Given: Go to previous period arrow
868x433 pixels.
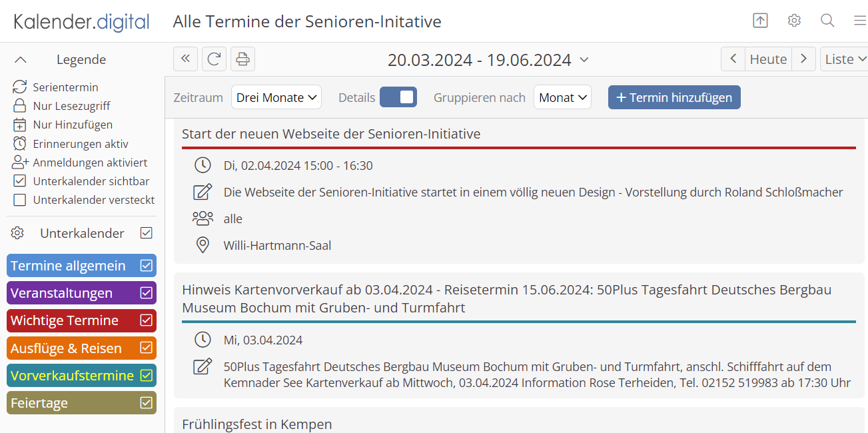Looking at the screenshot, I should pos(733,59).
